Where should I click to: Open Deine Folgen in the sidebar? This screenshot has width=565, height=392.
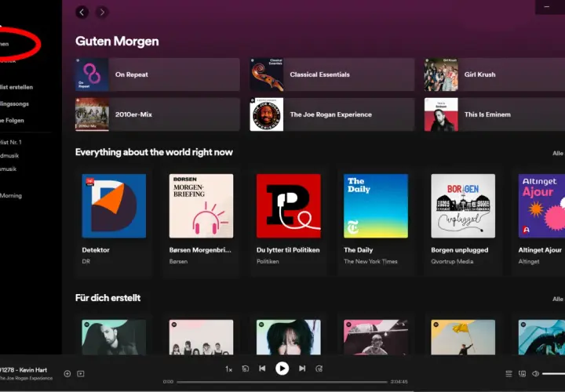tap(12, 120)
